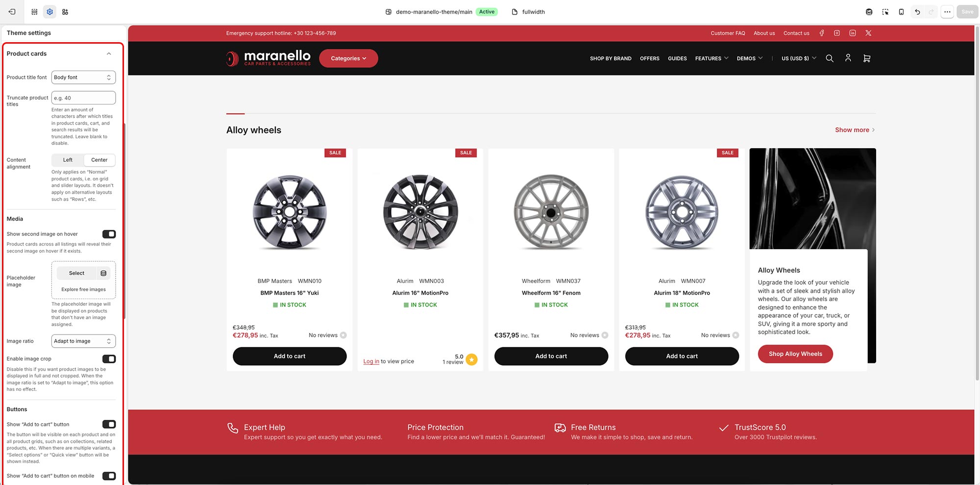The image size is (980, 485).
Task: Click the Undo arrow icon
Action: click(x=917, y=12)
